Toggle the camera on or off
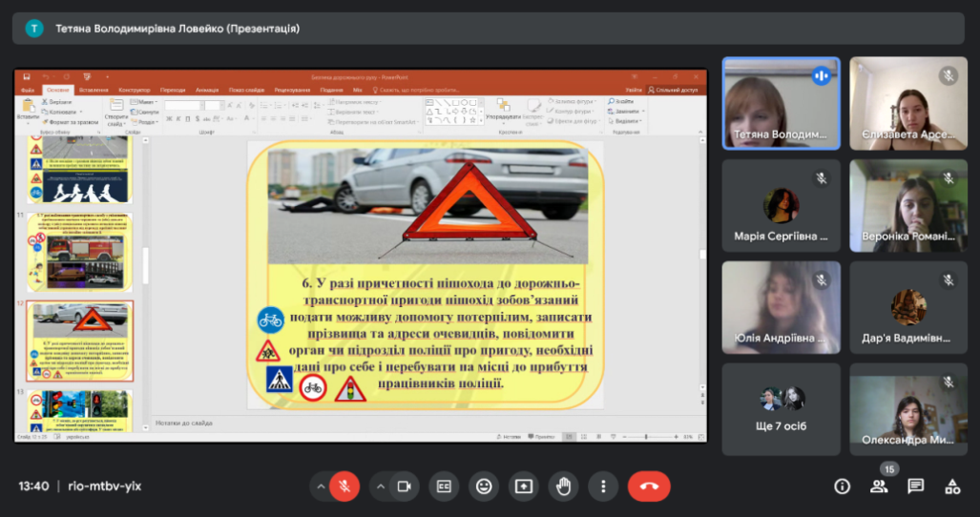The width and height of the screenshot is (980, 517). [404, 486]
